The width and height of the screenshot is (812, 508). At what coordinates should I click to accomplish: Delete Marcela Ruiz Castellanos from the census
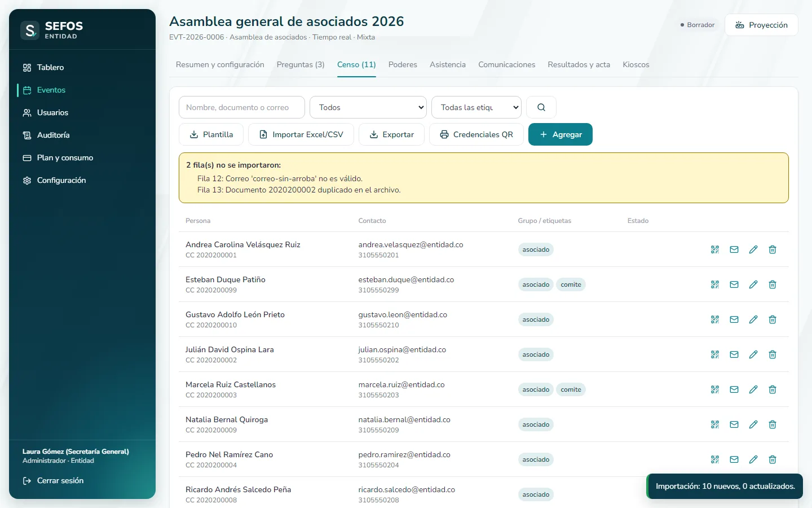773,389
